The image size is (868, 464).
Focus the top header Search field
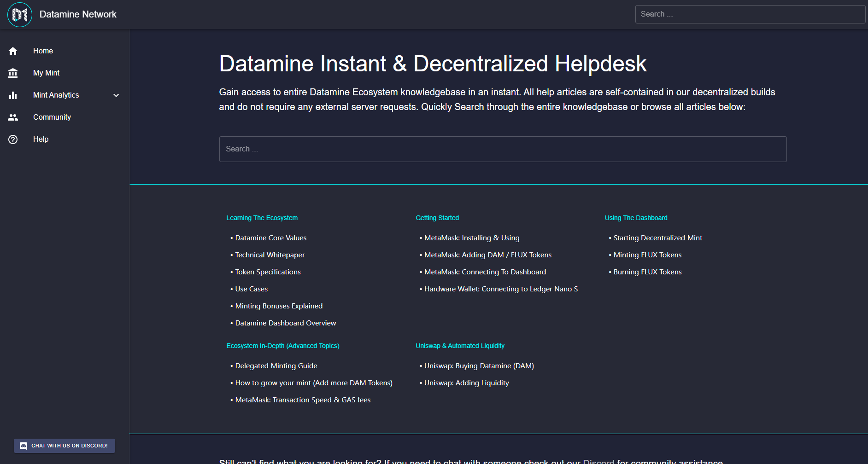750,14
